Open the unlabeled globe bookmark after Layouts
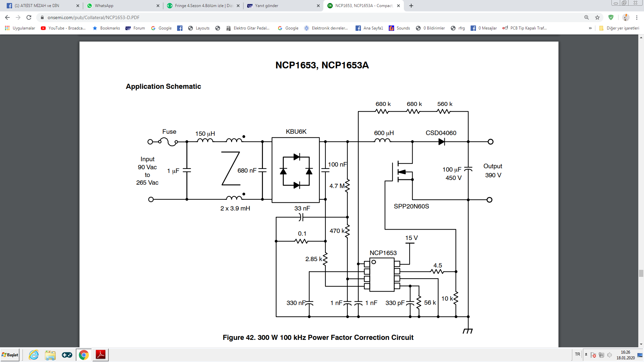Viewport: 644px width, 362px height. coord(218,28)
